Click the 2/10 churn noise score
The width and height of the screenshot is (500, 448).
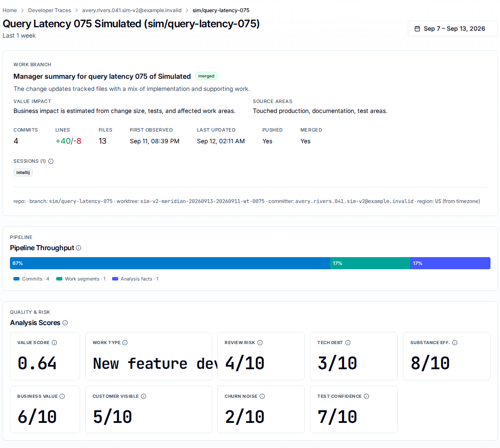coord(245,417)
